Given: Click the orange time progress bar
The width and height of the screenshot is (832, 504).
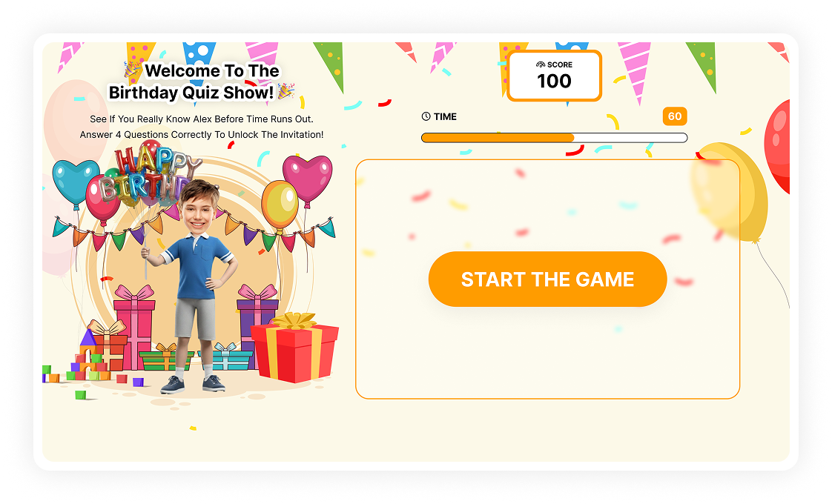Looking at the screenshot, I should (x=554, y=138).
